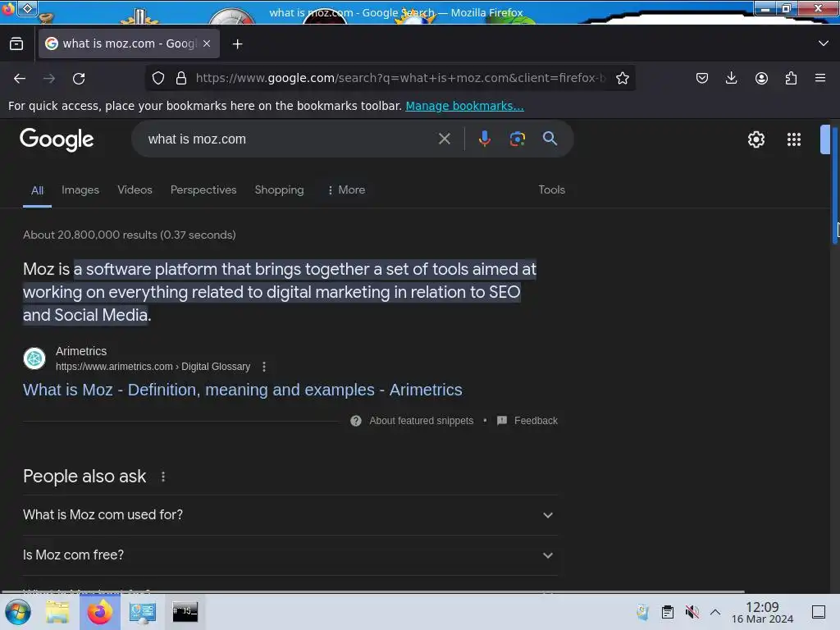840x630 pixels.
Task: Open tracking protection shield icon
Action: pos(158,78)
